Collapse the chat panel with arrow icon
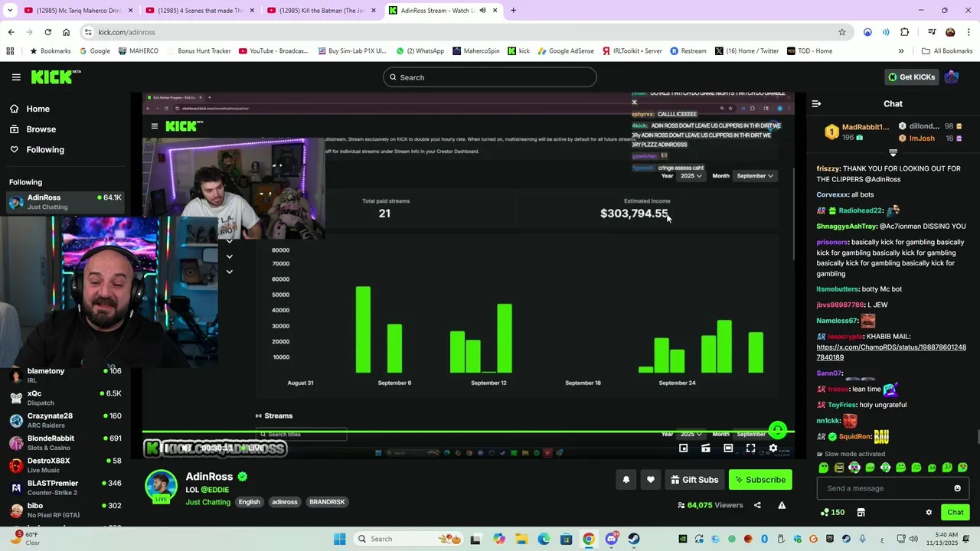The height and width of the screenshot is (551, 980). click(x=816, y=103)
